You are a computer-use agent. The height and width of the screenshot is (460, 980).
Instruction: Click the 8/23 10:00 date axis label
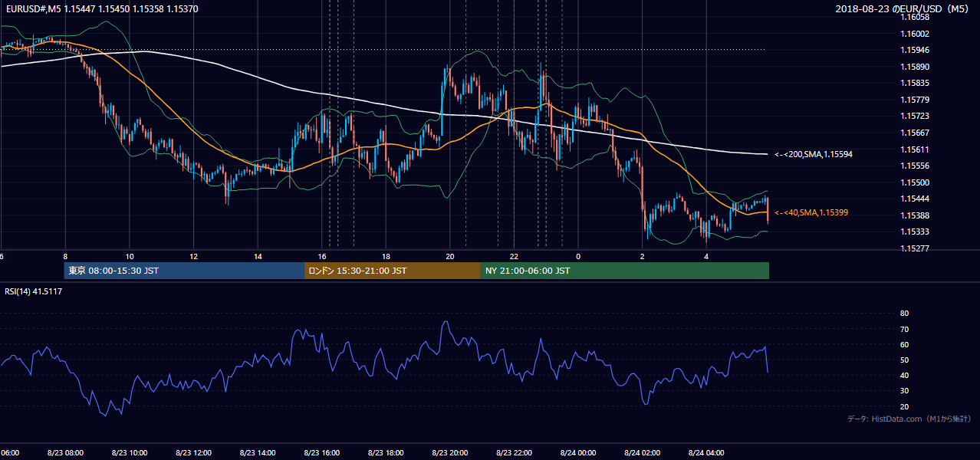pos(129,452)
